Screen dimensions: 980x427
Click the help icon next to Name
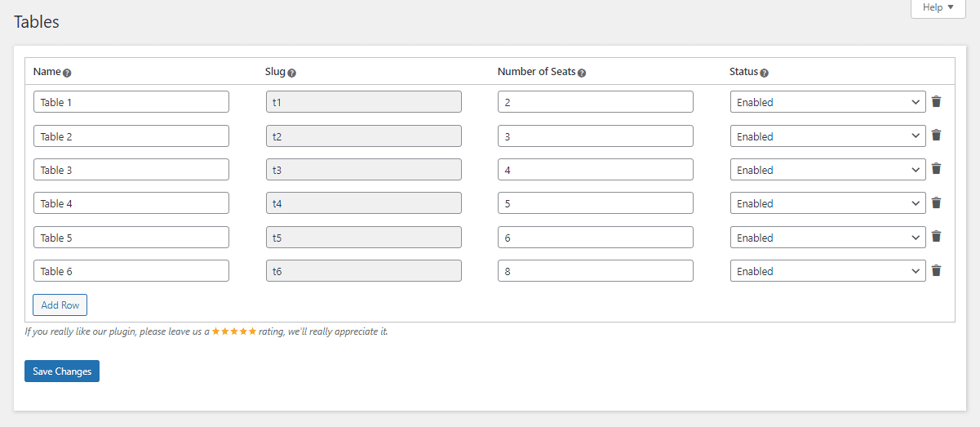(67, 73)
